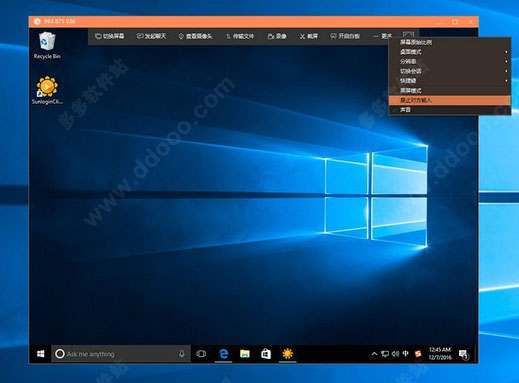The image size is (519, 383).
Task: Launch Microsoft Edge from the taskbar
Action: (x=223, y=354)
